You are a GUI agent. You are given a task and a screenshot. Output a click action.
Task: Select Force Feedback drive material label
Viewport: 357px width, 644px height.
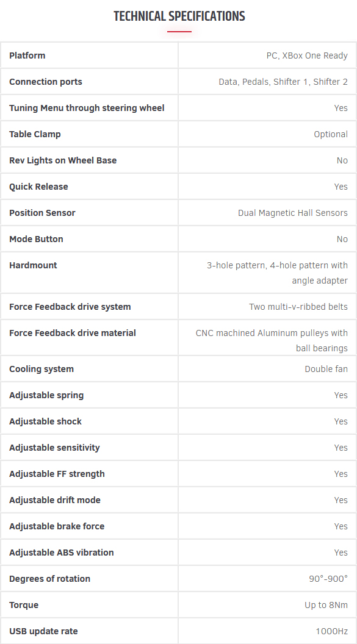(x=72, y=333)
